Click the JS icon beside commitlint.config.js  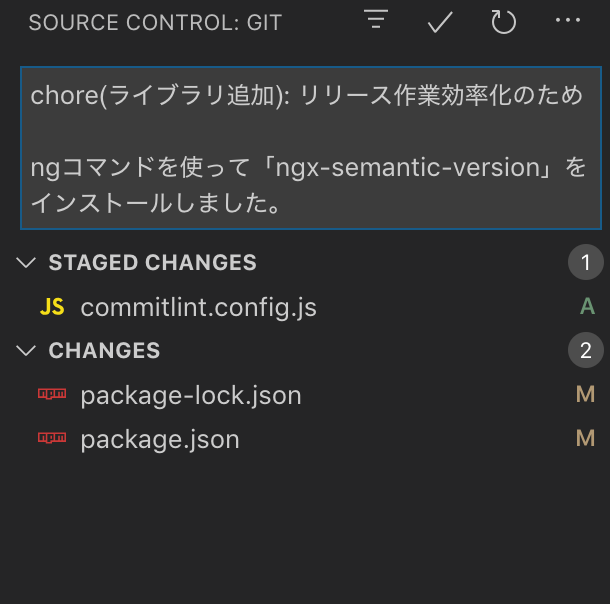[x=52, y=307]
